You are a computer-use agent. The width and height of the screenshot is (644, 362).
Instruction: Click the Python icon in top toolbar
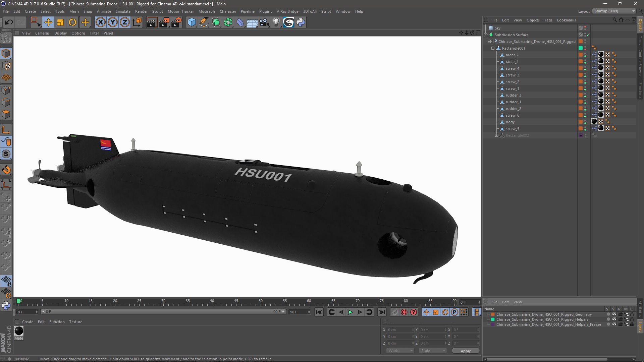301,22
